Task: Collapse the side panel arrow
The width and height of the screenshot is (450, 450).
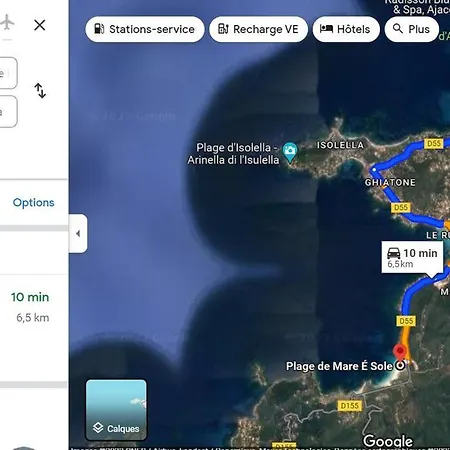Action: click(x=78, y=234)
